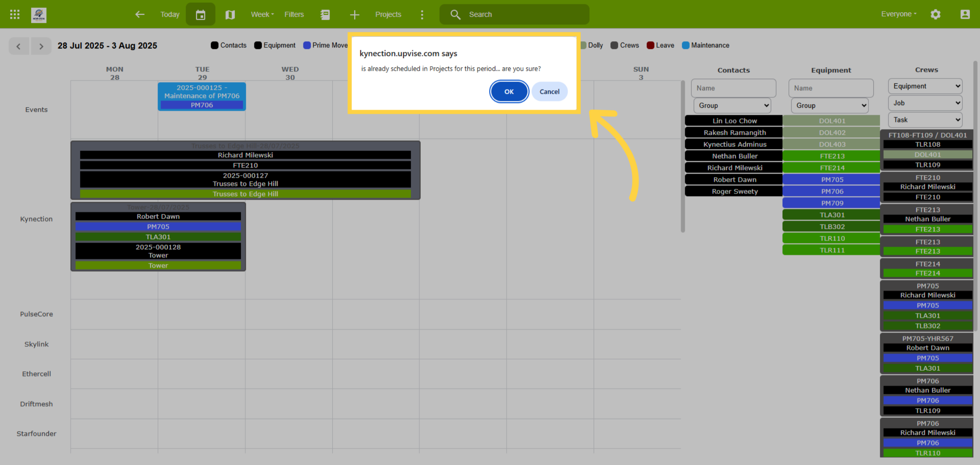Viewport: 980px width, 465px height.
Task: Select the Kynection row label
Action: point(36,219)
